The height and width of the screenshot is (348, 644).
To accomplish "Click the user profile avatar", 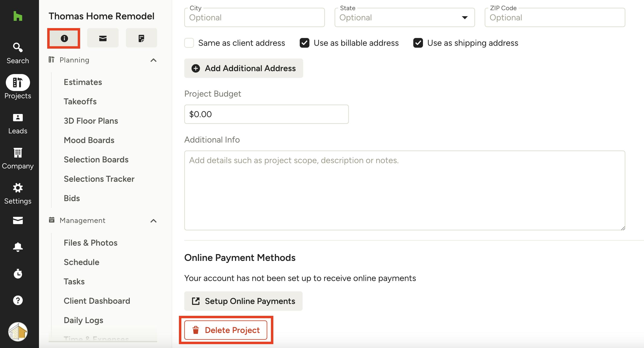I will click(18, 332).
